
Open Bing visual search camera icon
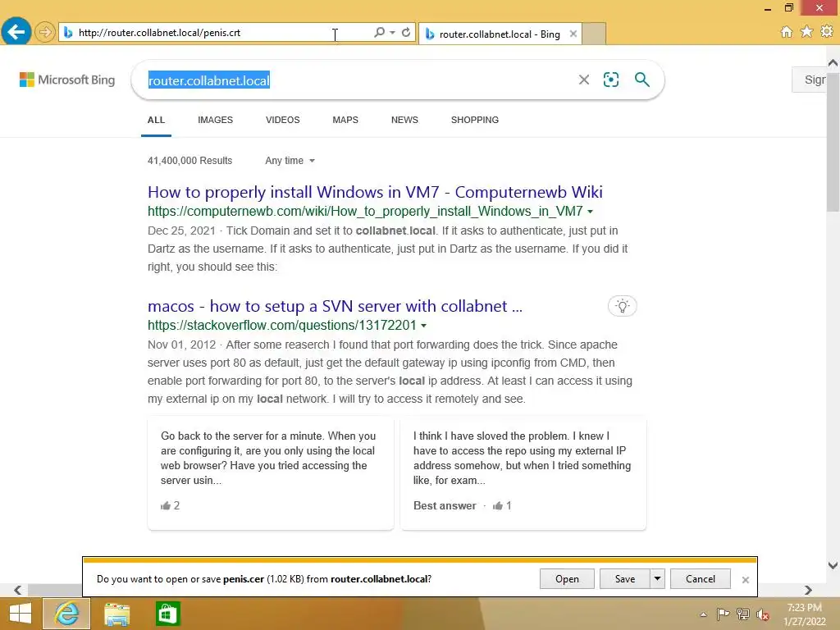coord(611,80)
